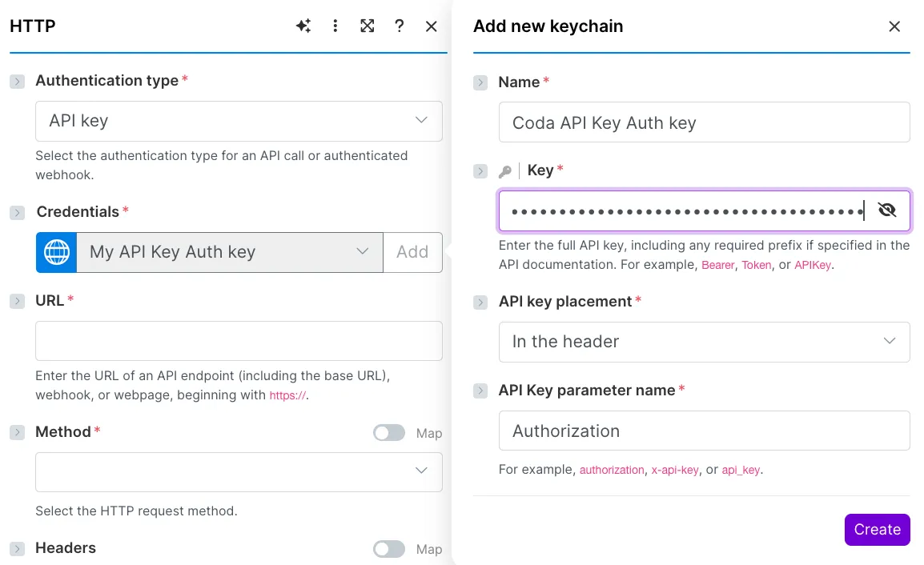Click the globe icon beside credentials
This screenshot has width=924, height=565.
57,252
